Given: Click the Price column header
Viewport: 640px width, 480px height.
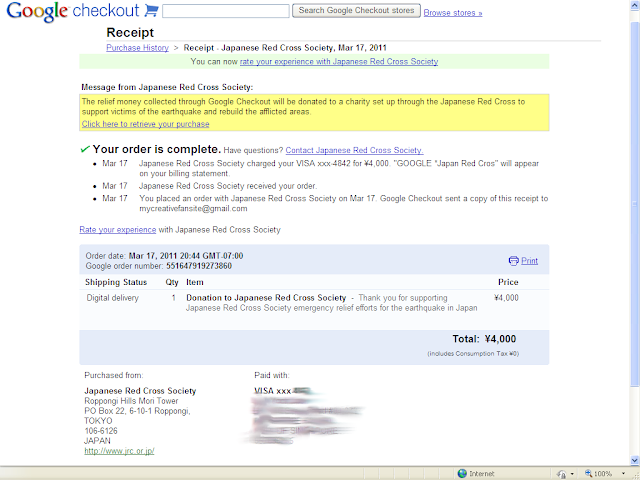Looking at the screenshot, I should (x=508, y=282).
